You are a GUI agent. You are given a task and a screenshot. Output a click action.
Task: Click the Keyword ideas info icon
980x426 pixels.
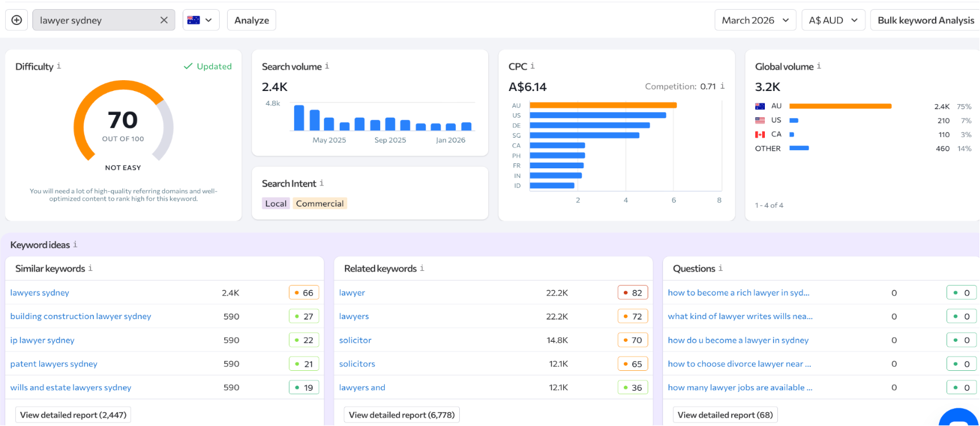(75, 245)
